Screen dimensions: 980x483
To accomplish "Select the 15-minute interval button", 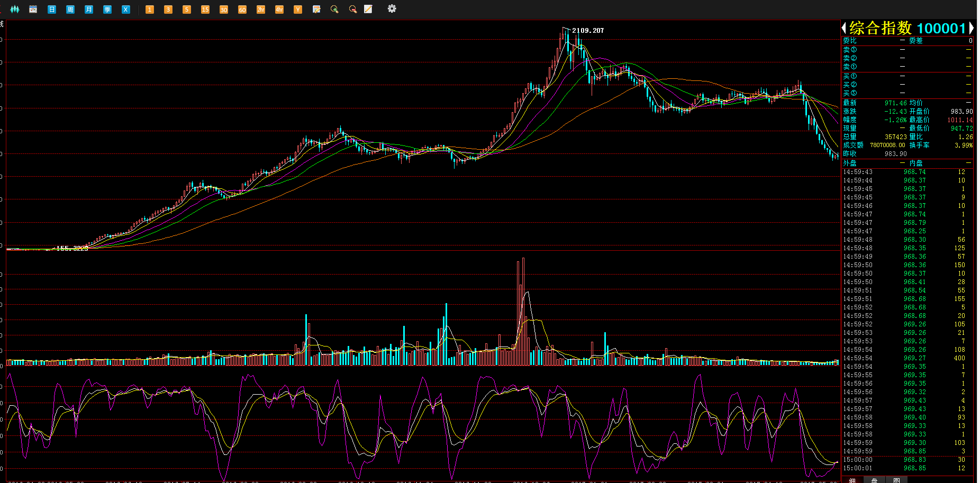I will coord(205,10).
